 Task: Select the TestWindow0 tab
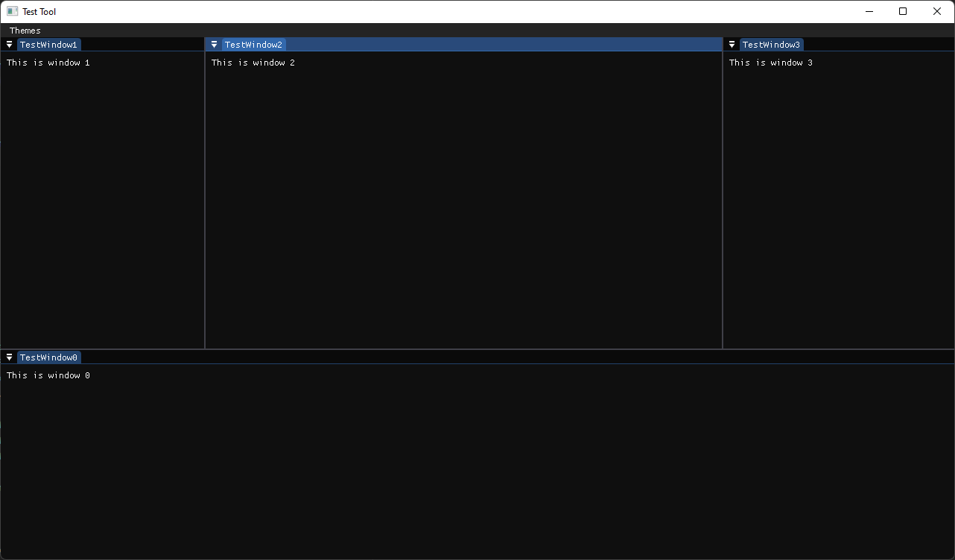tap(48, 357)
